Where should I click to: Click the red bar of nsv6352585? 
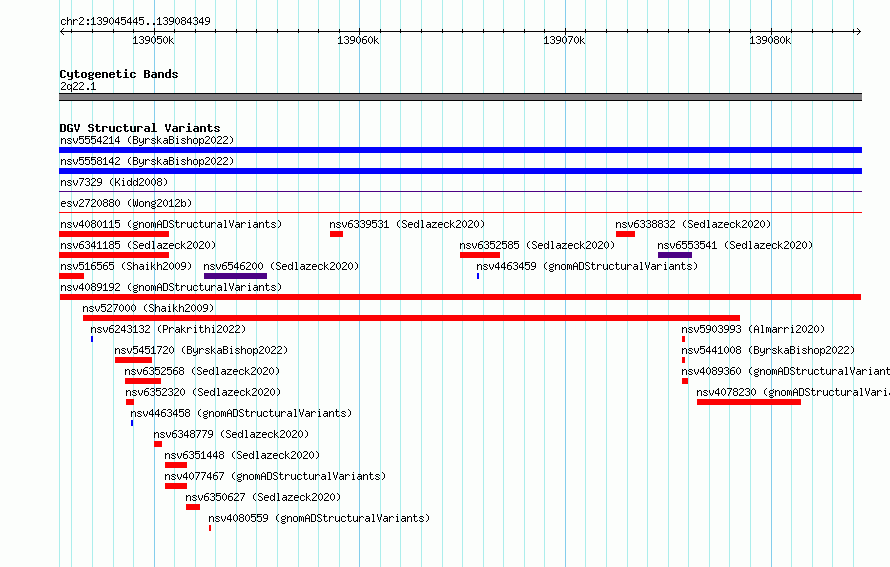click(x=480, y=255)
